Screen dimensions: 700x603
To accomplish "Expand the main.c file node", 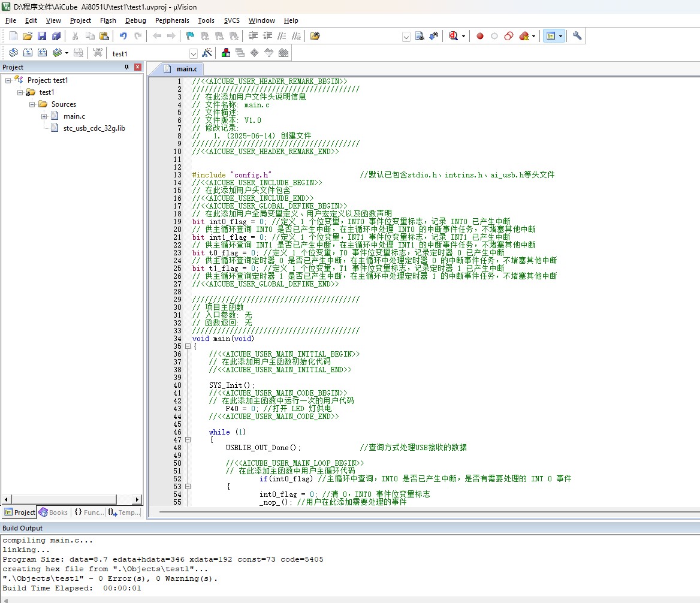I will [44, 116].
